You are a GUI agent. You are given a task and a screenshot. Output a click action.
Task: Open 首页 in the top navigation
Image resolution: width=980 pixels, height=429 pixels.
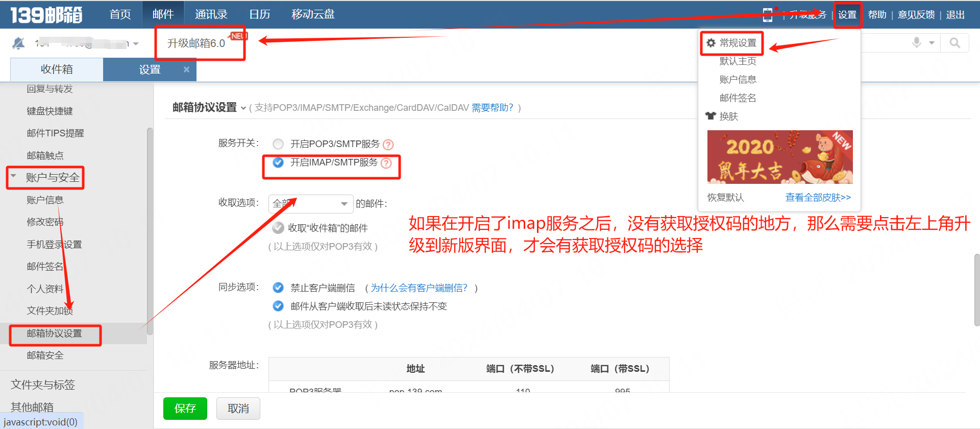pos(120,14)
